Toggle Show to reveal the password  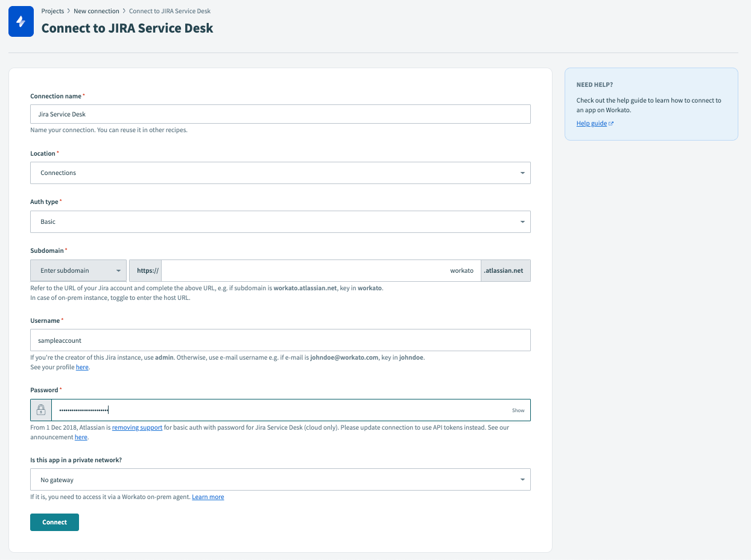[x=518, y=410]
